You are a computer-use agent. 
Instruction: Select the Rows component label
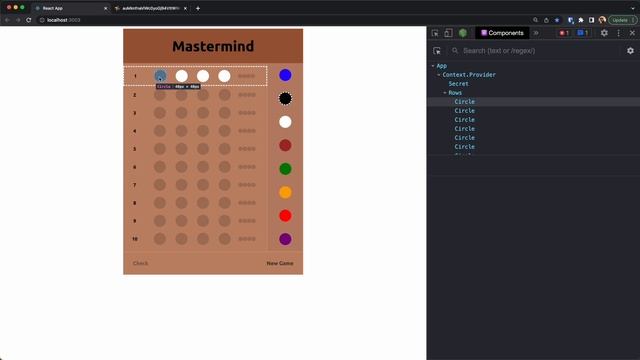click(455, 93)
